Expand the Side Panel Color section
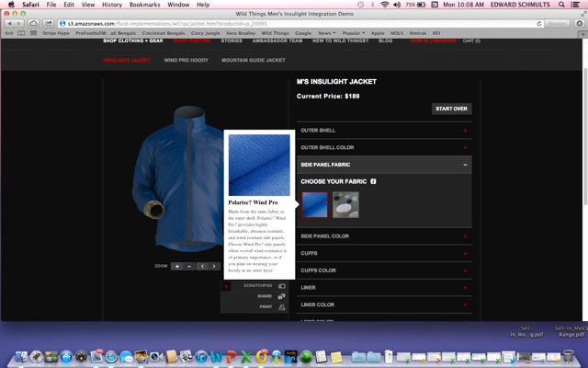Image resolution: width=588 pixels, height=368 pixels. (x=384, y=236)
